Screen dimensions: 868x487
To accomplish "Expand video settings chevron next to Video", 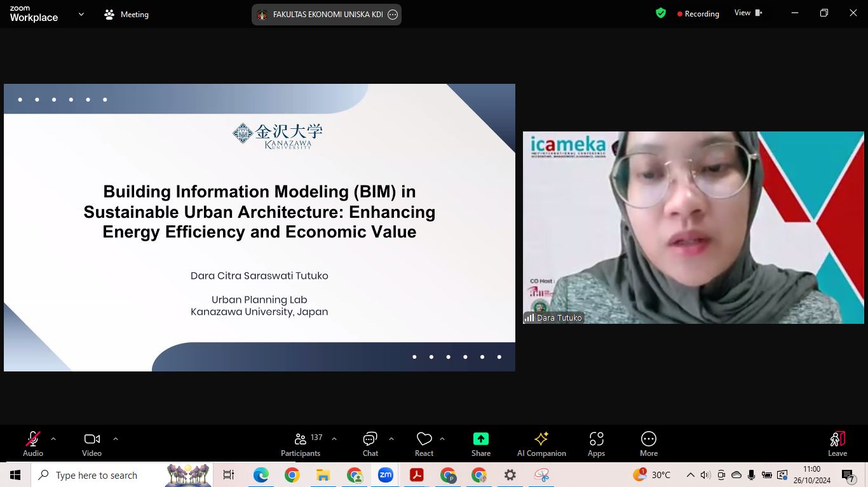I will (116, 439).
